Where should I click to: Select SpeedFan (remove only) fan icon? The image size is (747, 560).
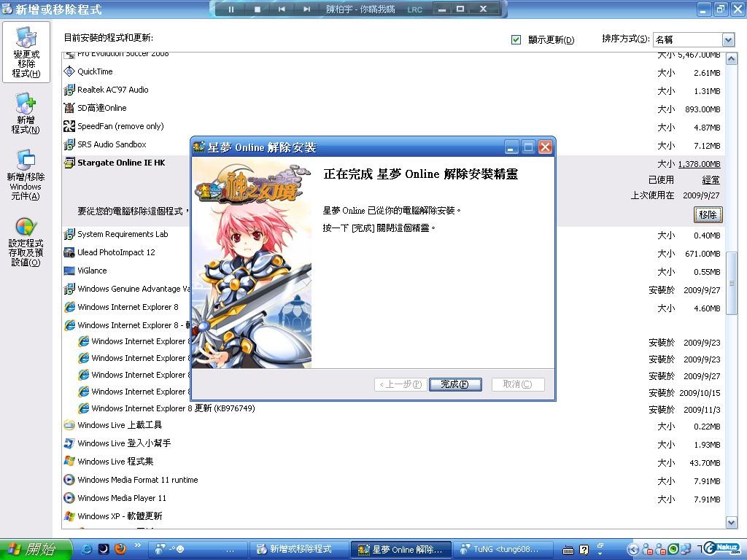coord(69,126)
